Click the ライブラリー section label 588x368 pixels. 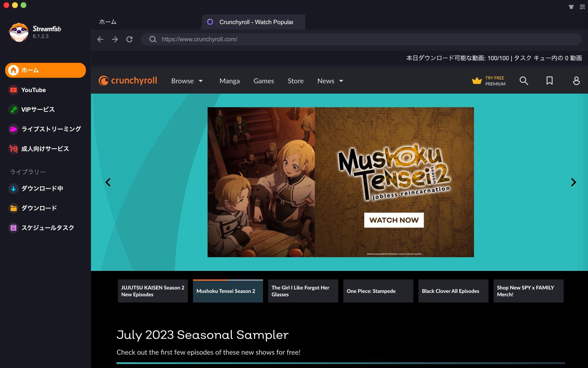click(28, 172)
